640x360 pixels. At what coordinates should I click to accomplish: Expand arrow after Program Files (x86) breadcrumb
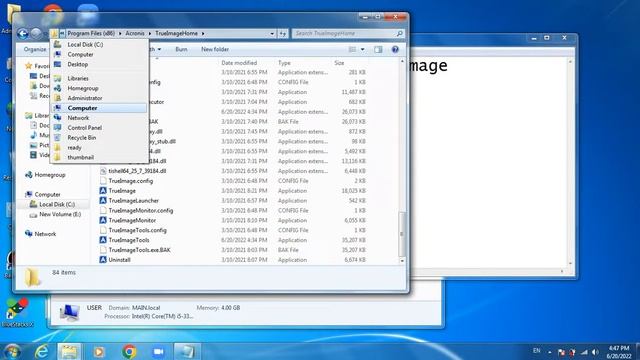coord(120,33)
